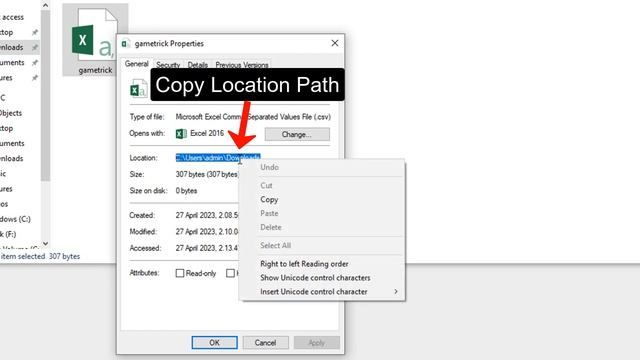
Task: Open the Previous Versions tab
Action: click(x=242, y=65)
